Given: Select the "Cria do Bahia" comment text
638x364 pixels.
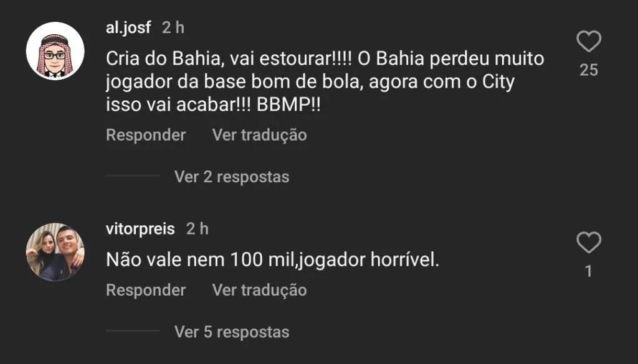Looking at the screenshot, I should [324, 83].
